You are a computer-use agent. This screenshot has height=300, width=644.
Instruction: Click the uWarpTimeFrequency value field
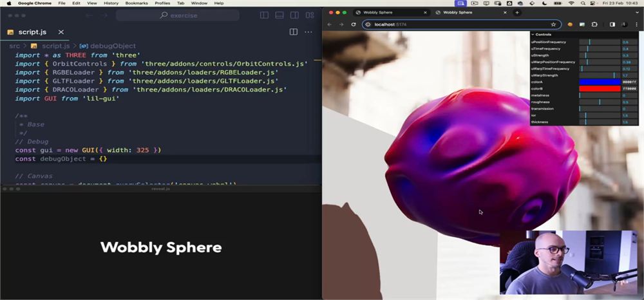[630, 69]
